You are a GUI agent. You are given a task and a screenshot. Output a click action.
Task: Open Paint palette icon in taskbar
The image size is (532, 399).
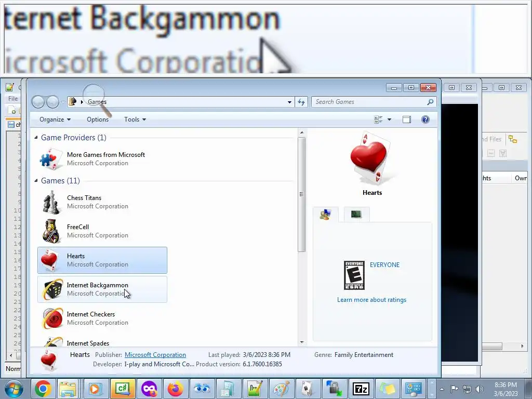(x=281, y=389)
